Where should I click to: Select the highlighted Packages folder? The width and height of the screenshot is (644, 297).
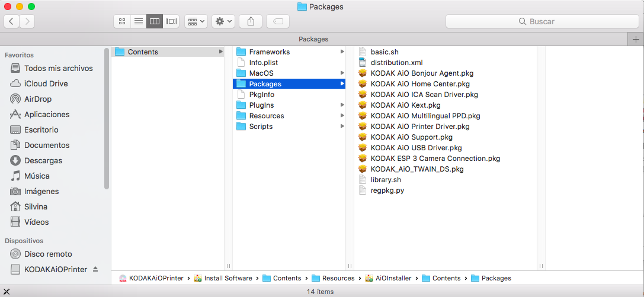click(x=289, y=83)
